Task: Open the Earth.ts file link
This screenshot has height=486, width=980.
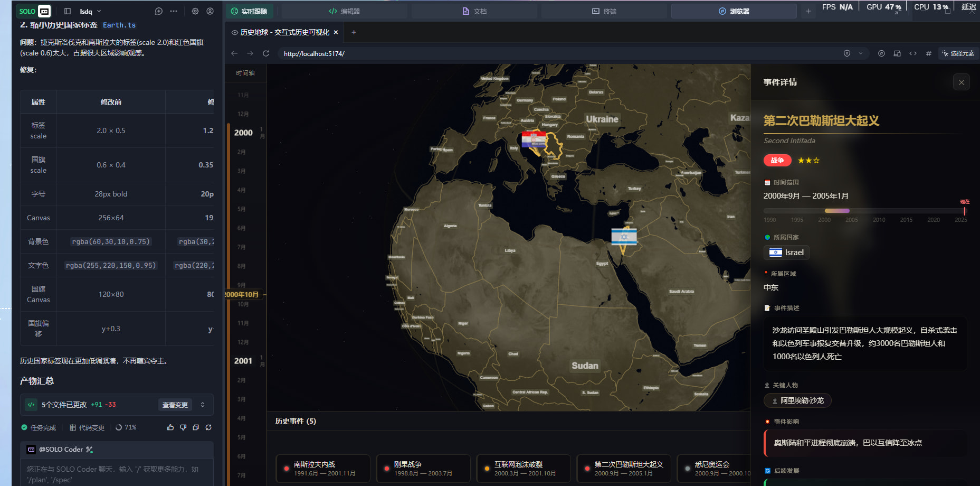Action: (x=119, y=25)
